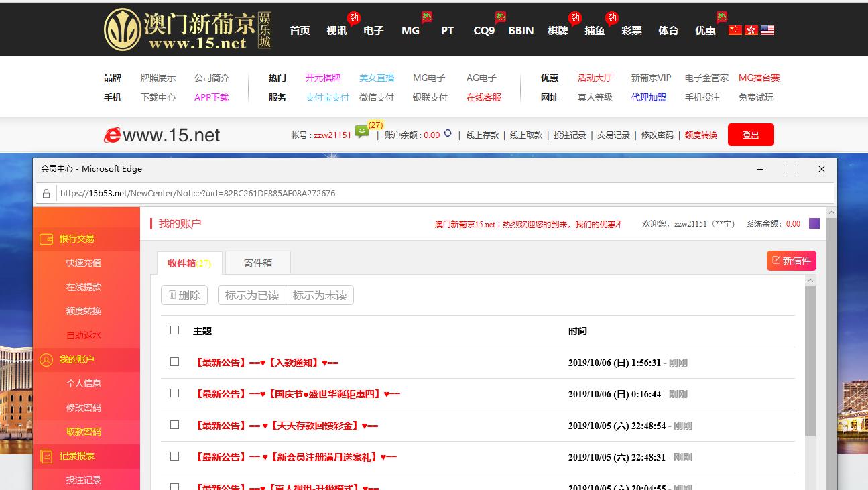
Task: Select the header 主题 checkbox
Action: pos(175,330)
